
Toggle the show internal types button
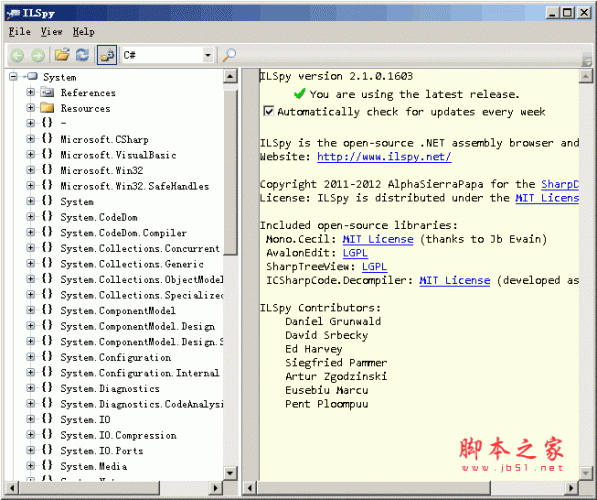pos(107,55)
